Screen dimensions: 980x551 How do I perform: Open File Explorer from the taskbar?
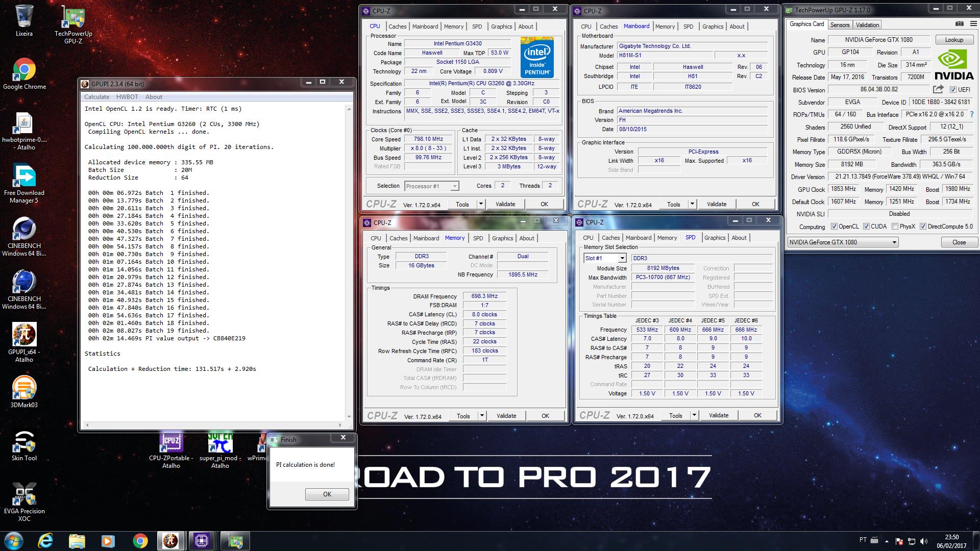(x=77, y=541)
